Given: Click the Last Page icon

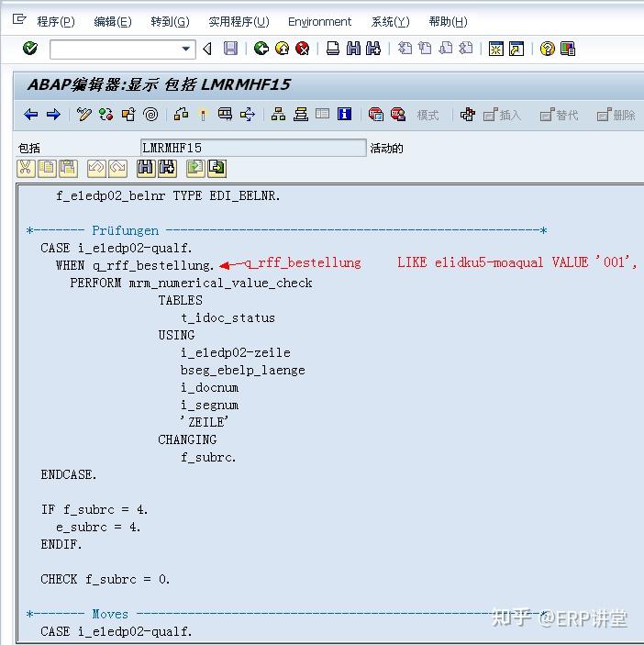Looking at the screenshot, I should click(465, 49).
